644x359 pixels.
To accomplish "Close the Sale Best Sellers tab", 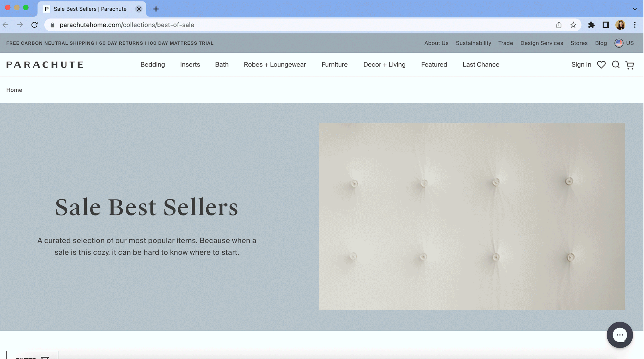I will (139, 9).
